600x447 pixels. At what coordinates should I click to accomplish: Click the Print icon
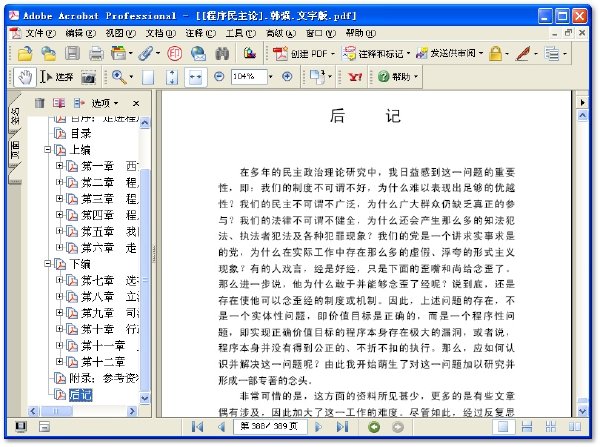click(x=96, y=54)
